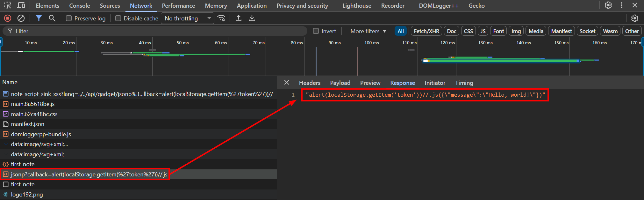The image size is (644, 200).
Task: Open the Preview tab of request
Action: click(370, 83)
